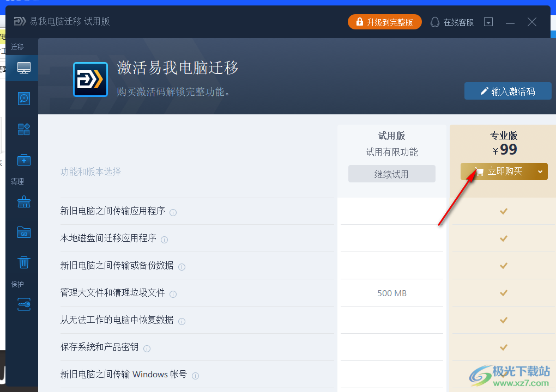
Task: Open the large file GB folder icon
Action: click(23, 232)
